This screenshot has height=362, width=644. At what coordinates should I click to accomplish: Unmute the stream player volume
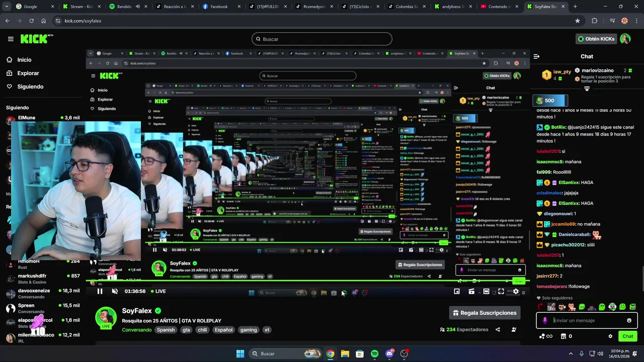115,291
